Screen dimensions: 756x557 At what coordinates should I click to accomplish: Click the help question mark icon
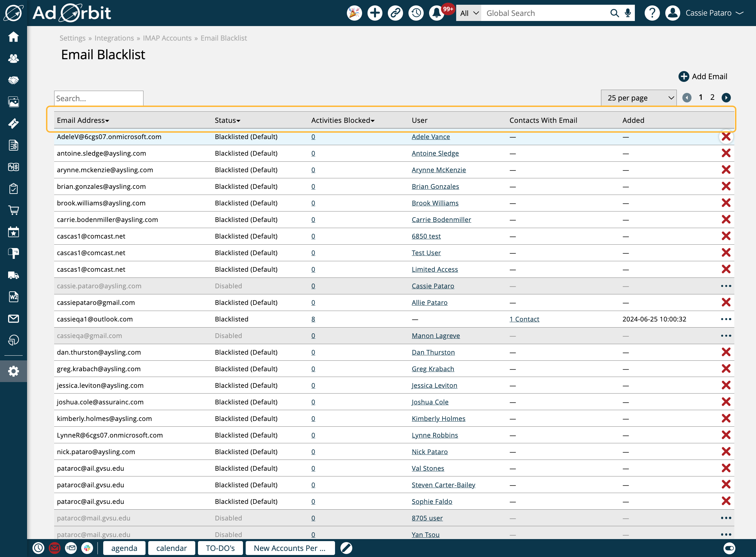pyautogui.click(x=652, y=13)
